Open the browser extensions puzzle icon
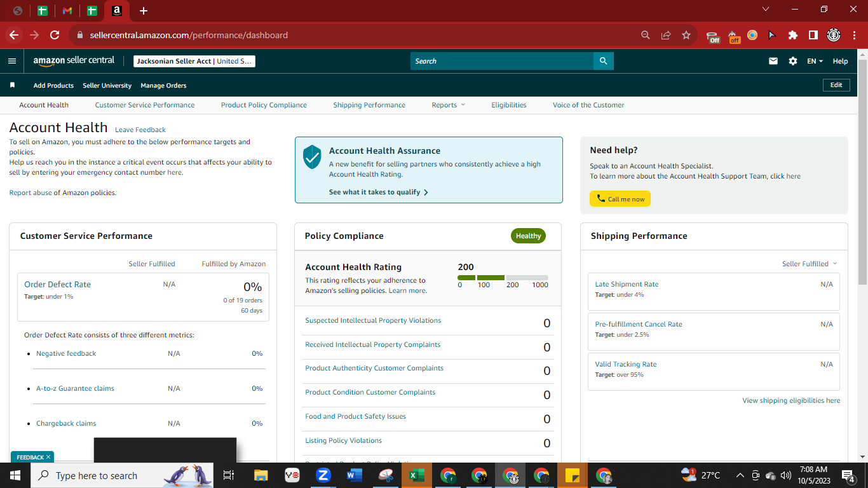This screenshot has width=868, height=488. tap(793, 35)
